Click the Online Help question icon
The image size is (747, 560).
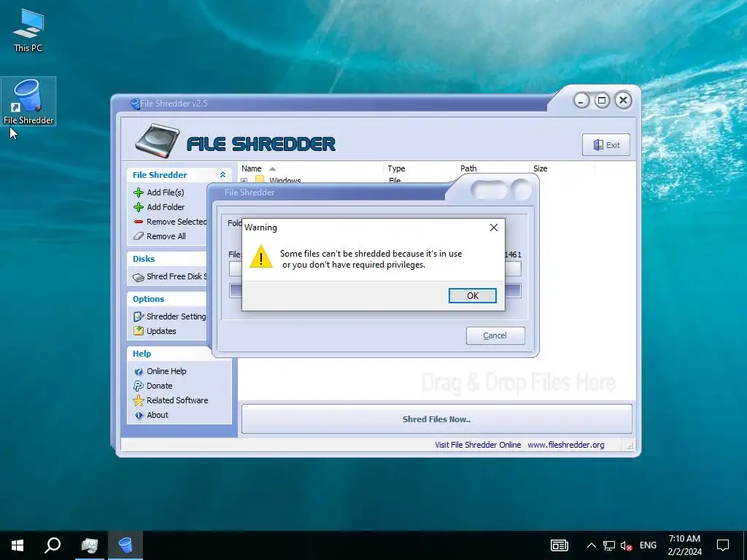click(x=139, y=371)
